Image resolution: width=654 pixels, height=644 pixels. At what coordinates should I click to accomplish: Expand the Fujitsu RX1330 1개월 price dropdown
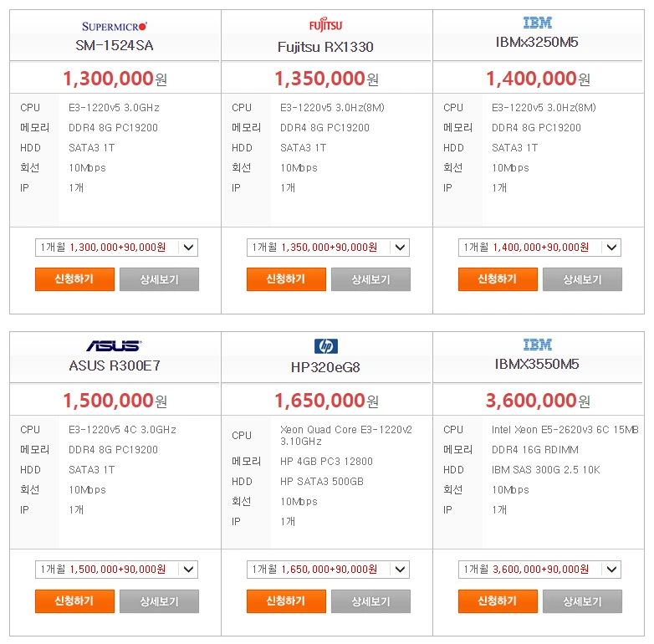[x=328, y=248]
